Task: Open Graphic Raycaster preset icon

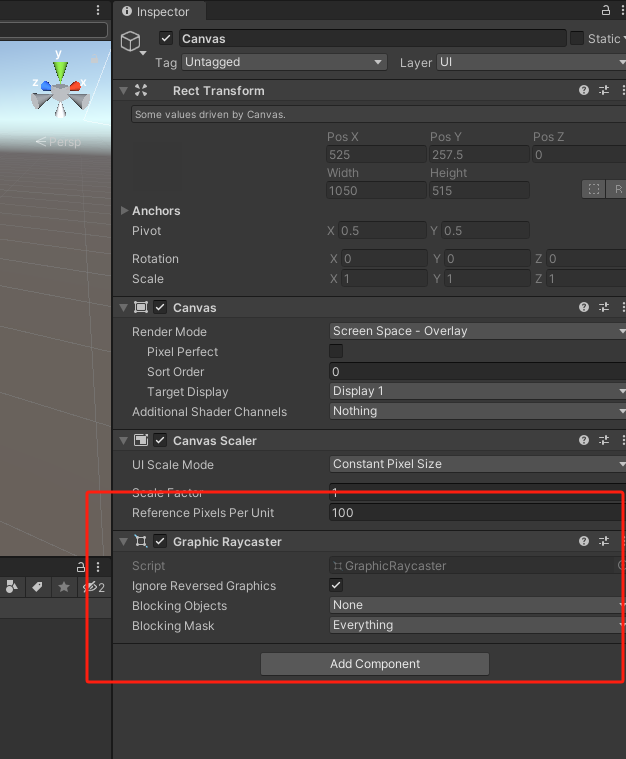Action: (604, 541)
